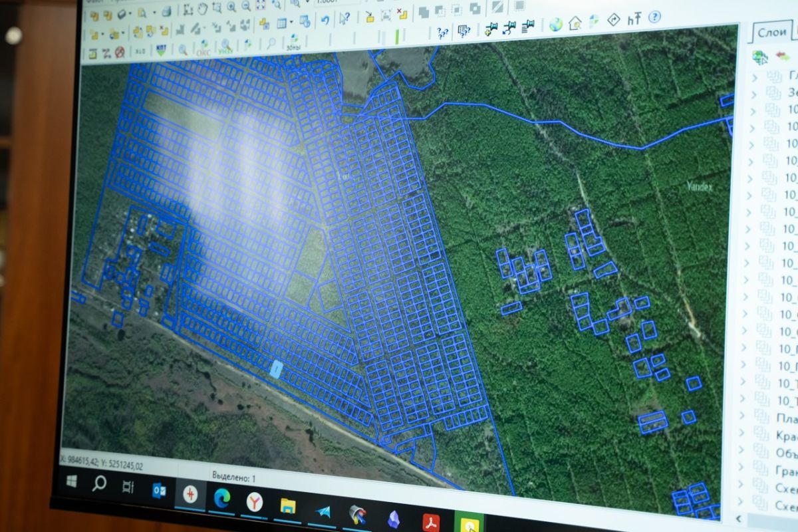Click the highlighted light-blue selected parcel
The height and width of the screenshot is (532, 798).
point(275,370)
